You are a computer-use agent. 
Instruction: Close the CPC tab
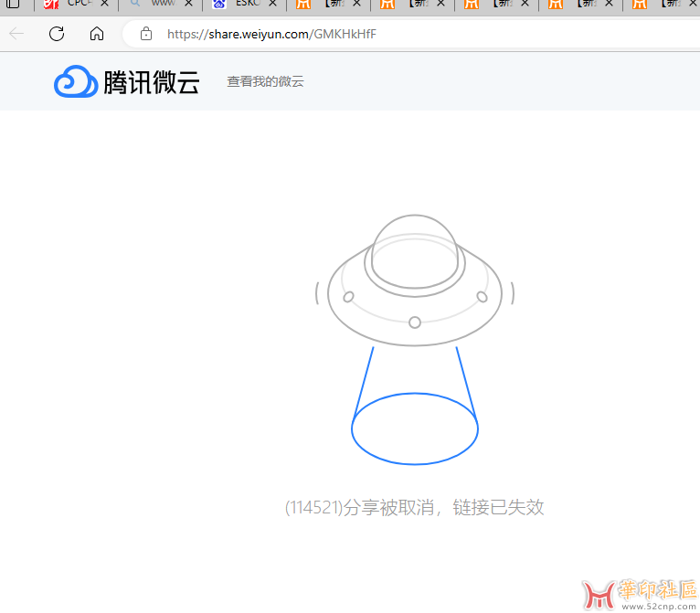[x=104, y=3]
